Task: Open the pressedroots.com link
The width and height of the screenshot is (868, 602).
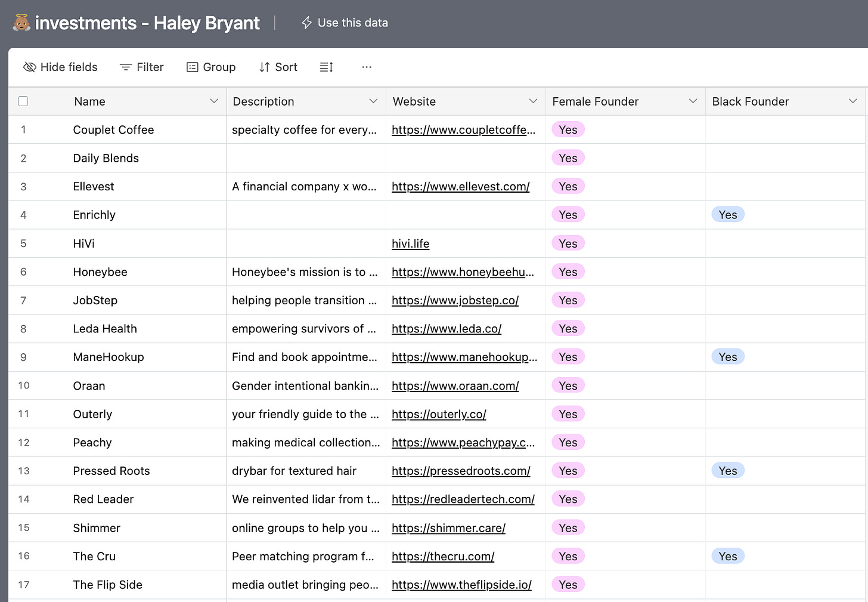Action: tap(461, 471)
